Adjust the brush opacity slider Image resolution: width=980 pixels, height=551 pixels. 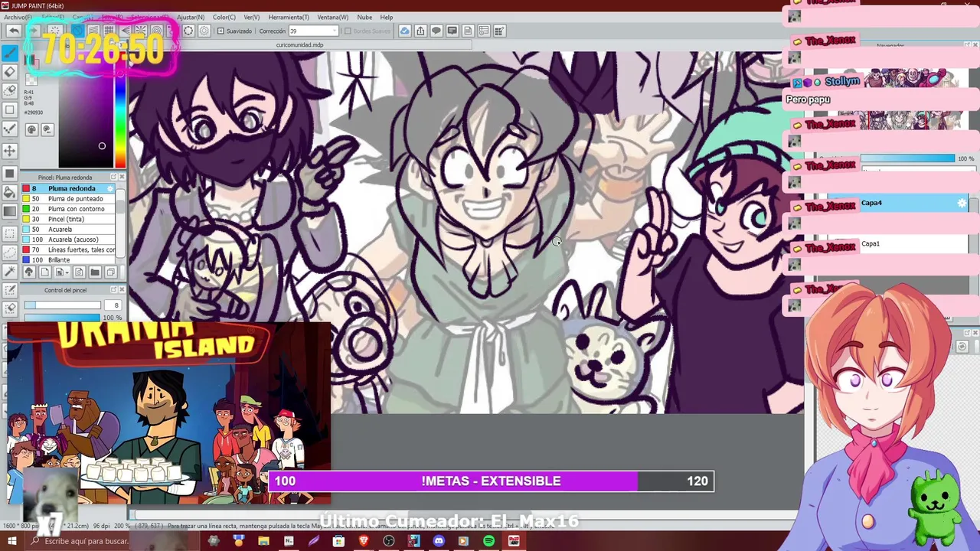click(x=64, y=317)
